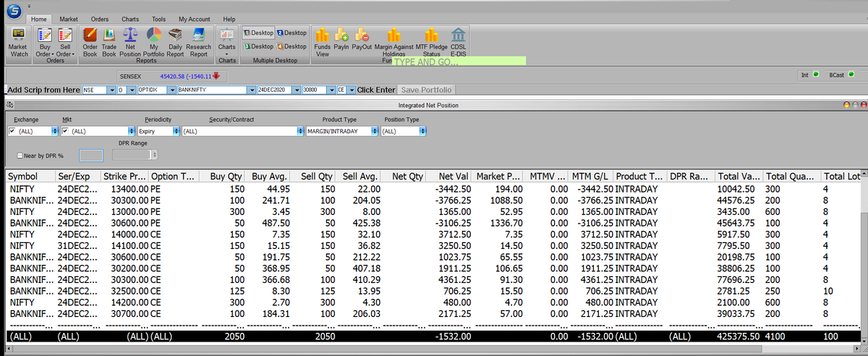Image resolution: width=868 pixels, height=356 pixels.
Task: Toggle the Mkt (ALL) checkbox
Action: coord(65,131)
